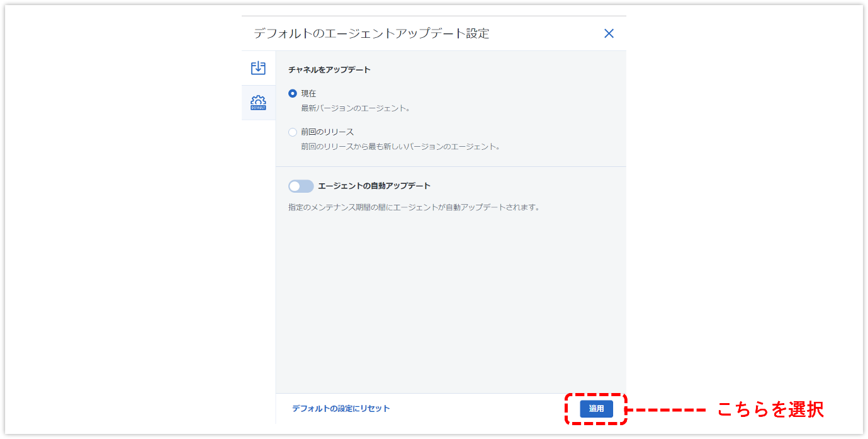Click the 前回のリリース option label text
This screenshot has height=439, width=868.
327,132
